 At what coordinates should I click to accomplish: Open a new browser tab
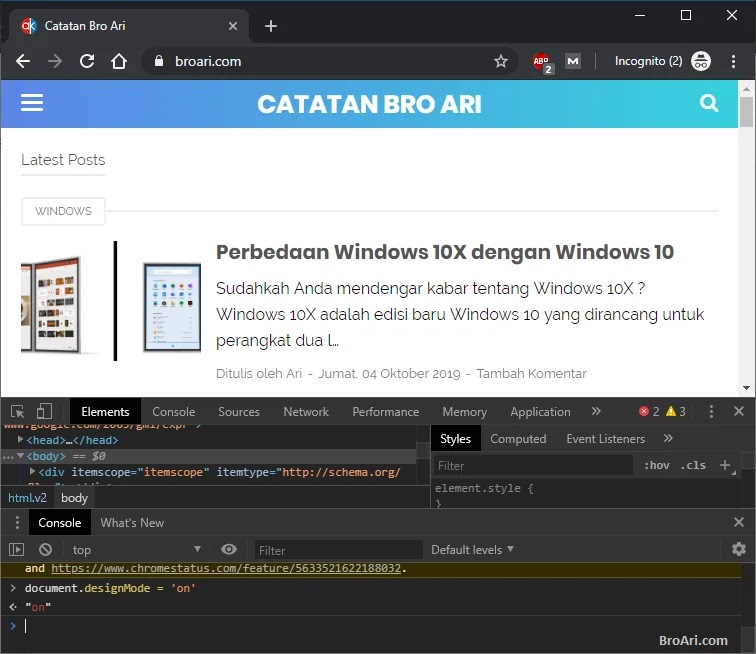[271, 26]
